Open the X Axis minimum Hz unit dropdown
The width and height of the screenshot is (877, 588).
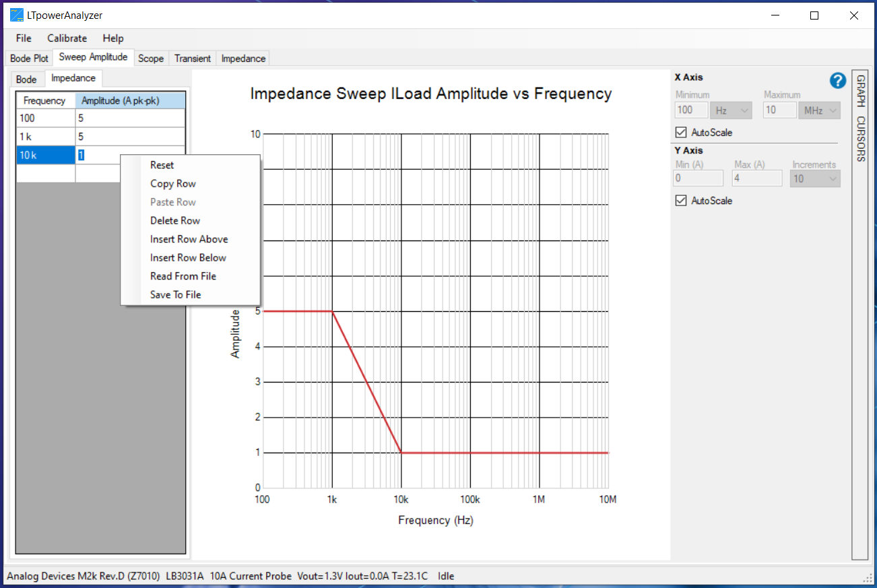point(732,110)
